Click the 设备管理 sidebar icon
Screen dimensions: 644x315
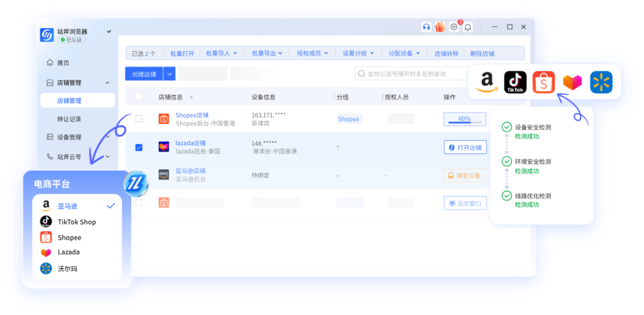(49, 136)
